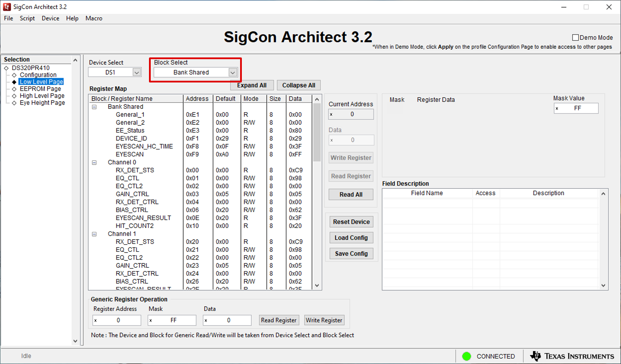Select Eye Height Page in Selection tree

(x=42, y=102)
